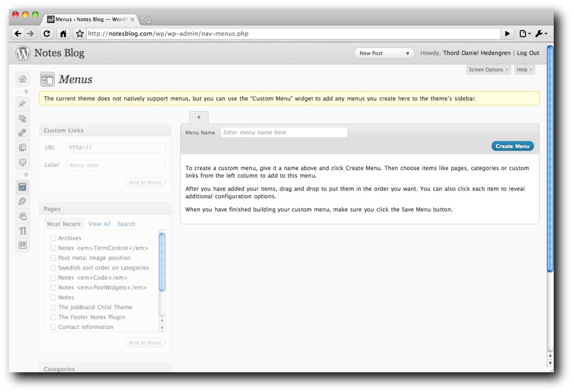Go to browser Home page icon
This screenshot has width=573, height=392.
(x=63, y=34)
